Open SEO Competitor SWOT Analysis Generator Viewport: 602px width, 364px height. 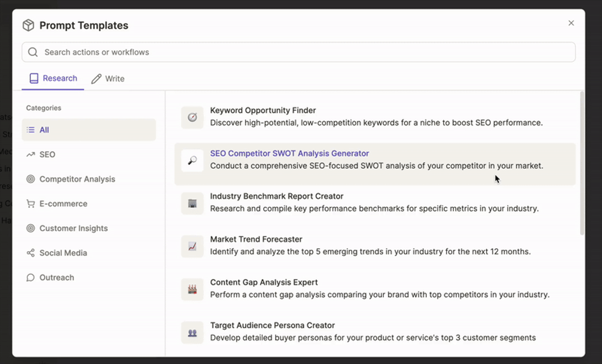375,164
